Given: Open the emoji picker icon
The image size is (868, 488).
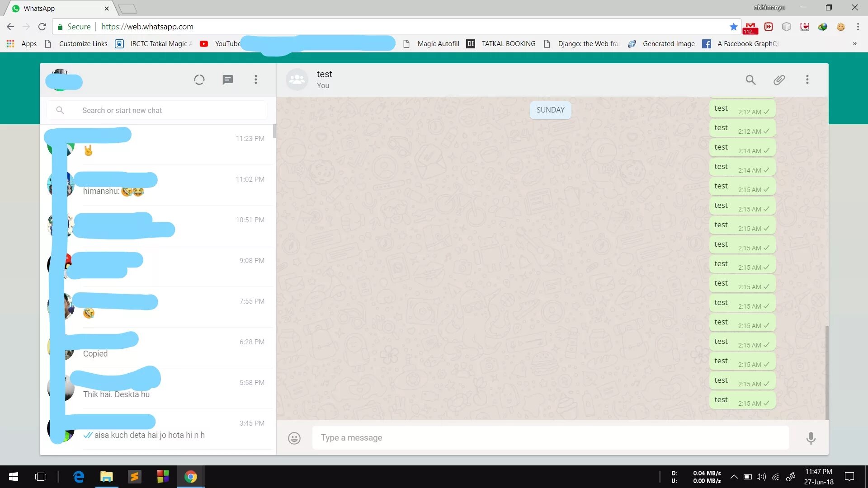Looking at the screenshot, I should click(x=294, y=438).
